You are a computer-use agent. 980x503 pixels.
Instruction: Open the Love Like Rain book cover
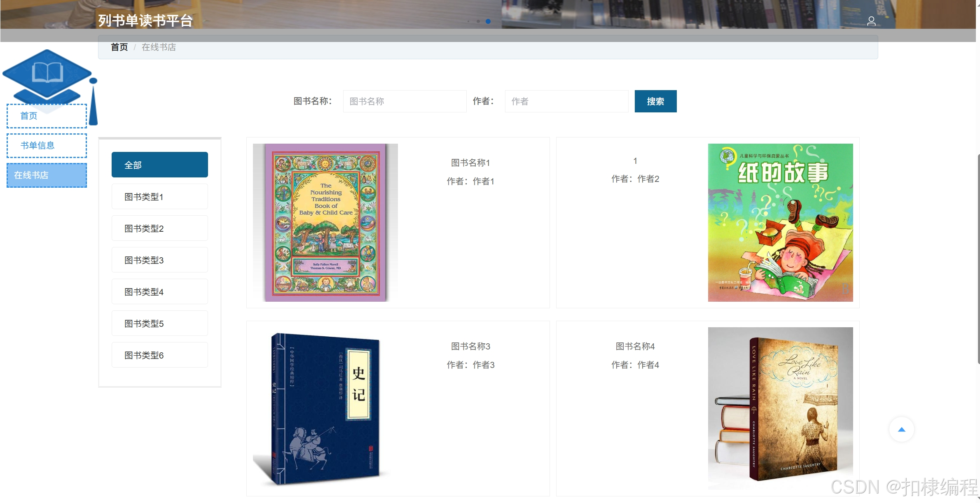coord(780,408)
